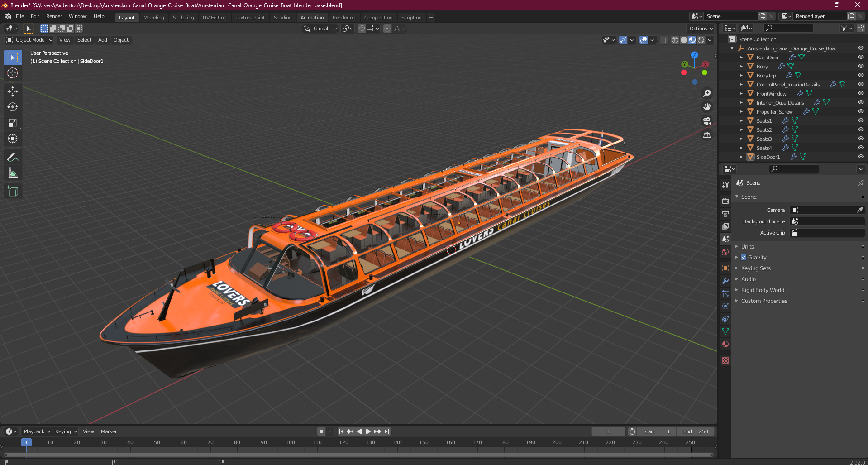Uncheck the Gravity checkbox
Viewport: 868px width, 465px height.
(x=744, y=257)
